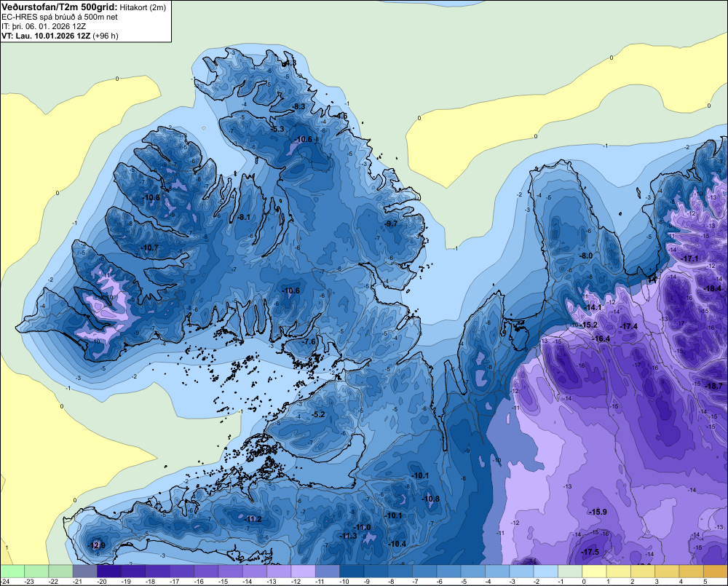728x586 pixels.
Task: Click the -24 value in the color legend
Action: pos(6,582)
